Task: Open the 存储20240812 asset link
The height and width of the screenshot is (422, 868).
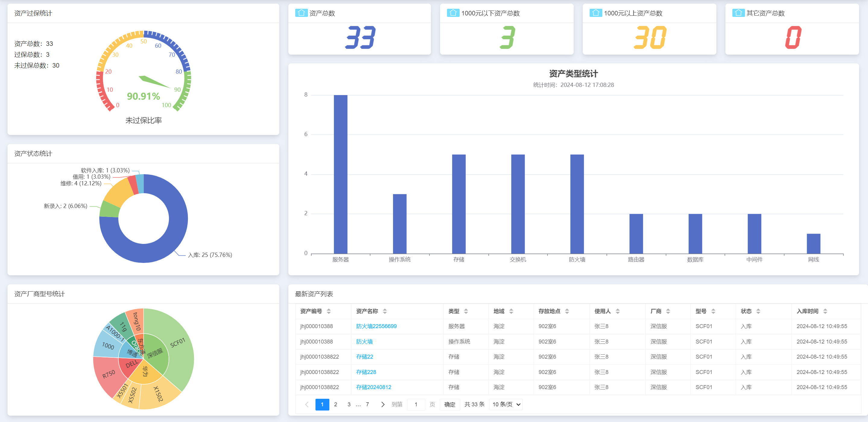Action: 373,387
